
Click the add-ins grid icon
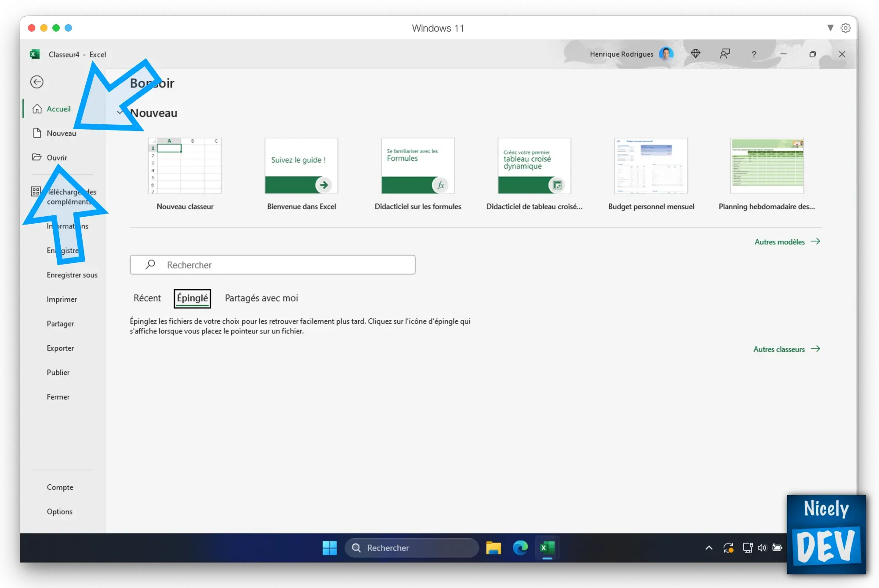coord(36,191)
